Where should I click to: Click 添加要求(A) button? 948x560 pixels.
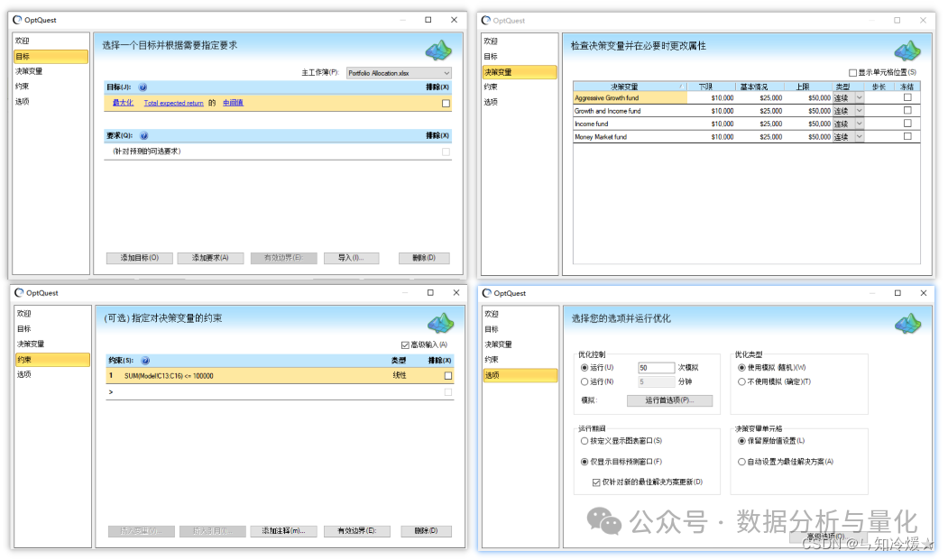[210, 258]
